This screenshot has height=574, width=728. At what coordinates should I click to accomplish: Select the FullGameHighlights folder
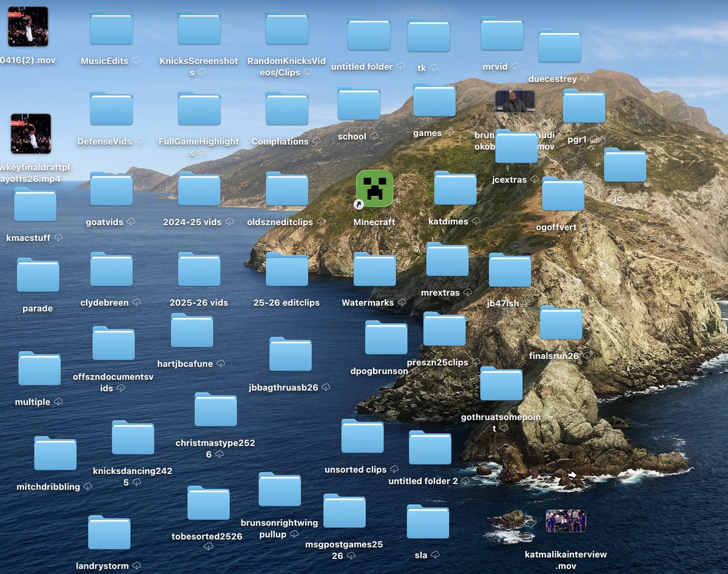199,109
